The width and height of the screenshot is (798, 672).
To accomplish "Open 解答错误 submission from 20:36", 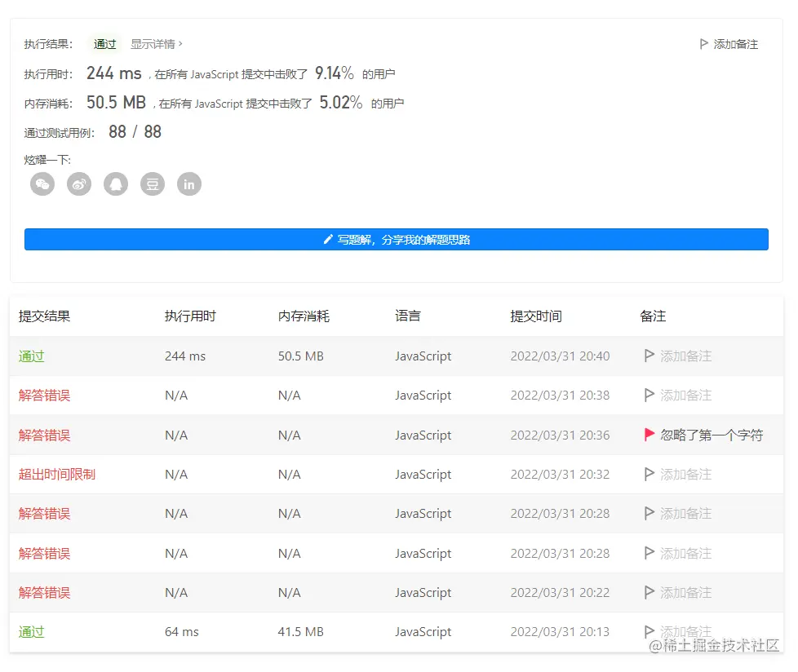I will pos(44,435).
